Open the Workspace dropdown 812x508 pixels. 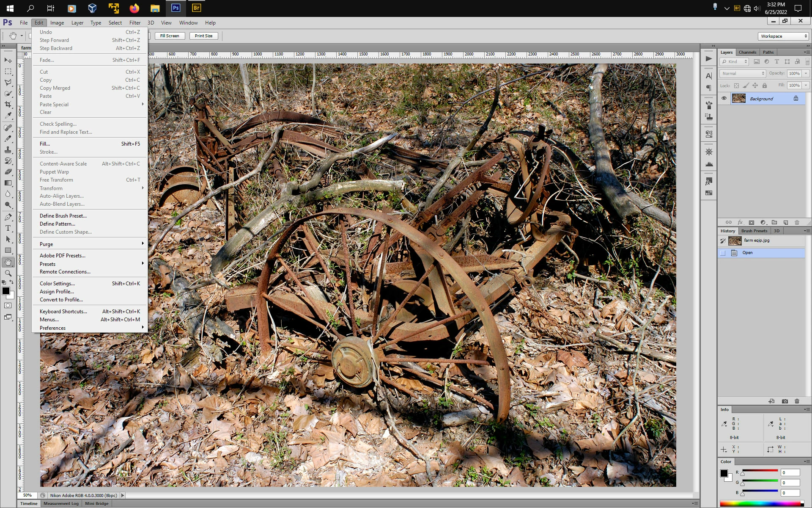click(x=783, y=36)
